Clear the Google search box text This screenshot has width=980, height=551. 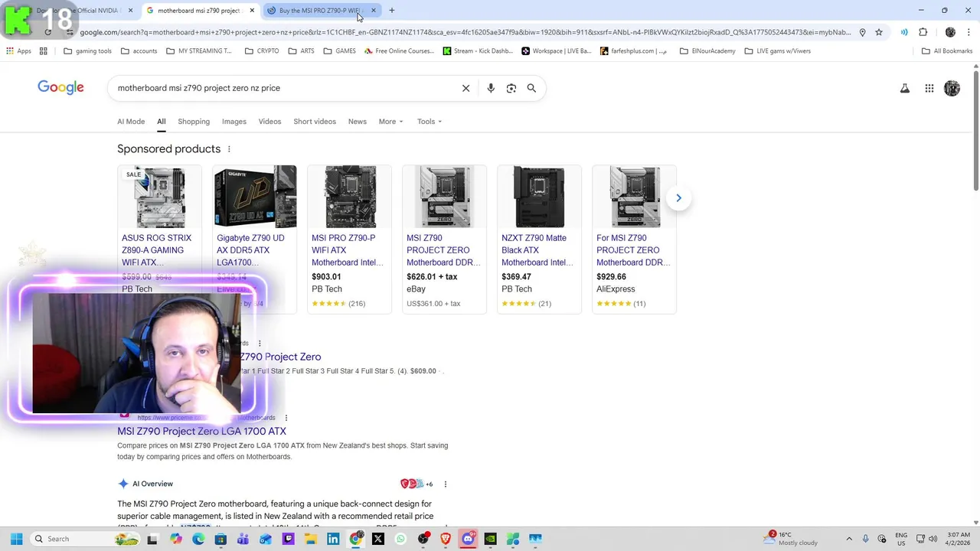tap(465, 88)
